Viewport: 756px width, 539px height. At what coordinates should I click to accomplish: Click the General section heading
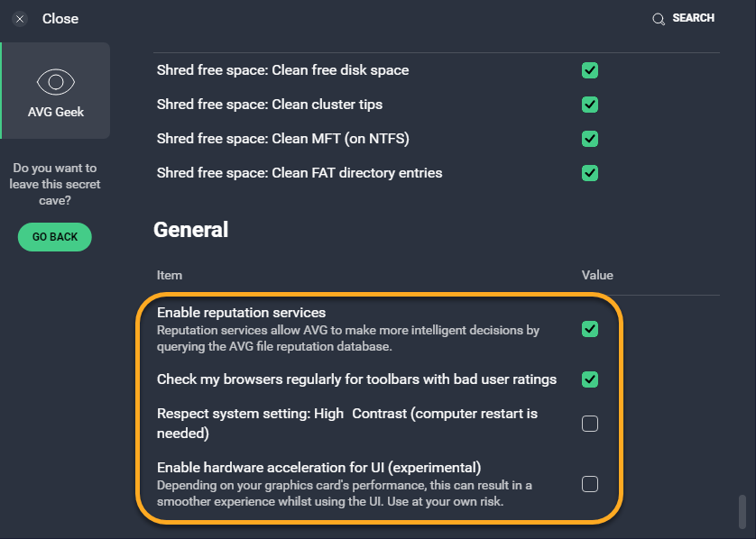click(x=190, y=230)
